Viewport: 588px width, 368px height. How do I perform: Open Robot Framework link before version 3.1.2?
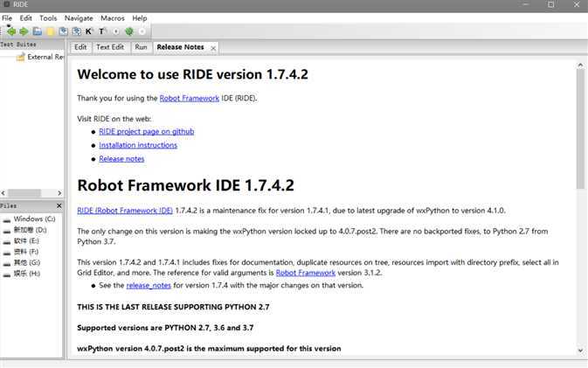(x=306, y=273)
